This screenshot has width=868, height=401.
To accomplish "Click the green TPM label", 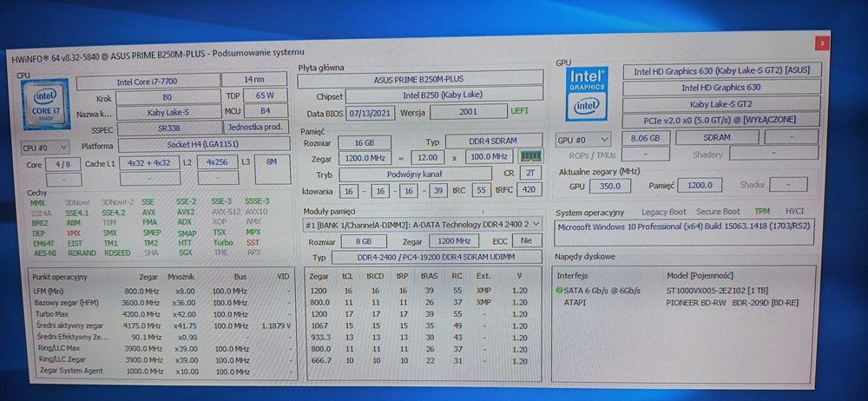I will click(762, 211).
